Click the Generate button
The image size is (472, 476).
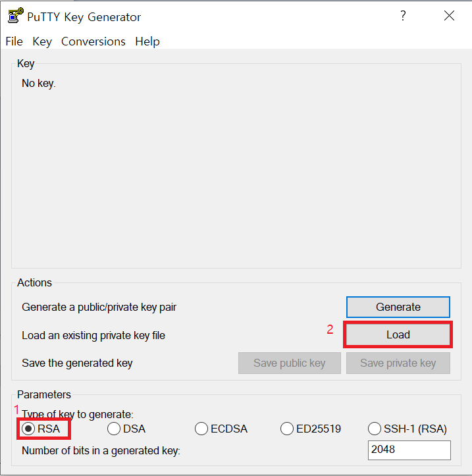[x=398, y=307]
